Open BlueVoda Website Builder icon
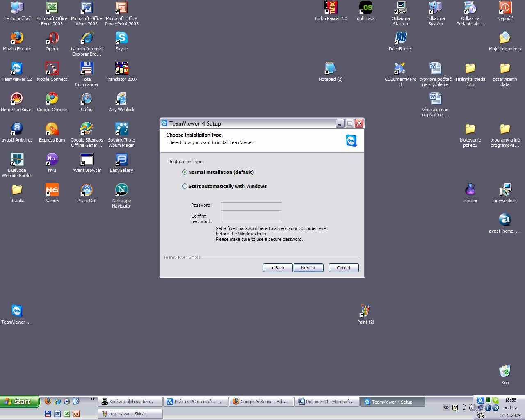The height and width of the screenshot is (420, 525). click(x=17, y=160)
